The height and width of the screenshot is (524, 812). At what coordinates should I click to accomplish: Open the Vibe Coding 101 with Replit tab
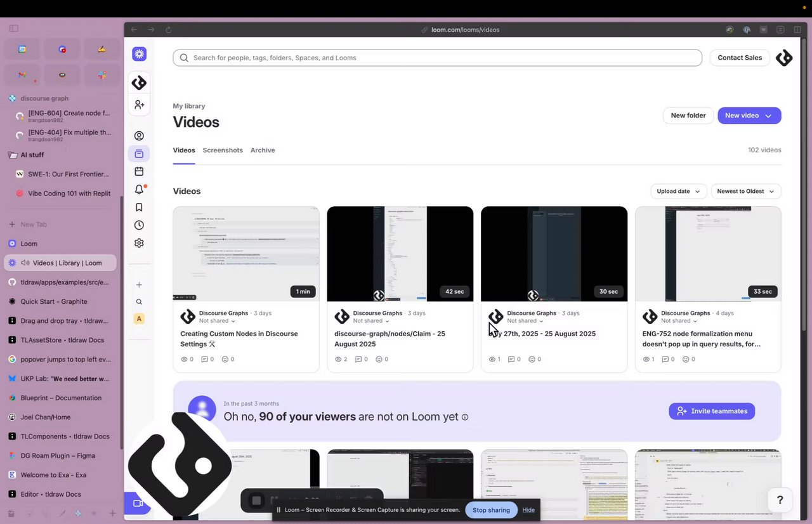click(x=63, y=193)
